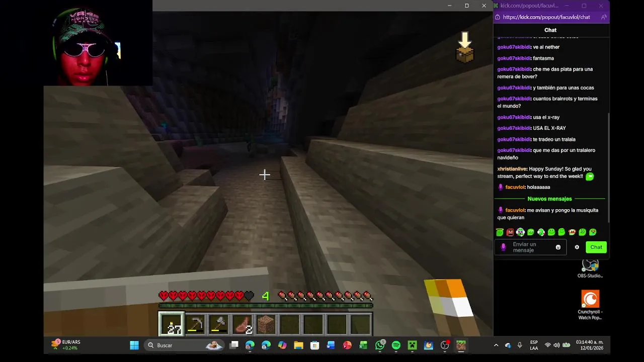Click the Buscar taskbar search box
Screen dimensions: 644x362
click(x=183, y=345)
